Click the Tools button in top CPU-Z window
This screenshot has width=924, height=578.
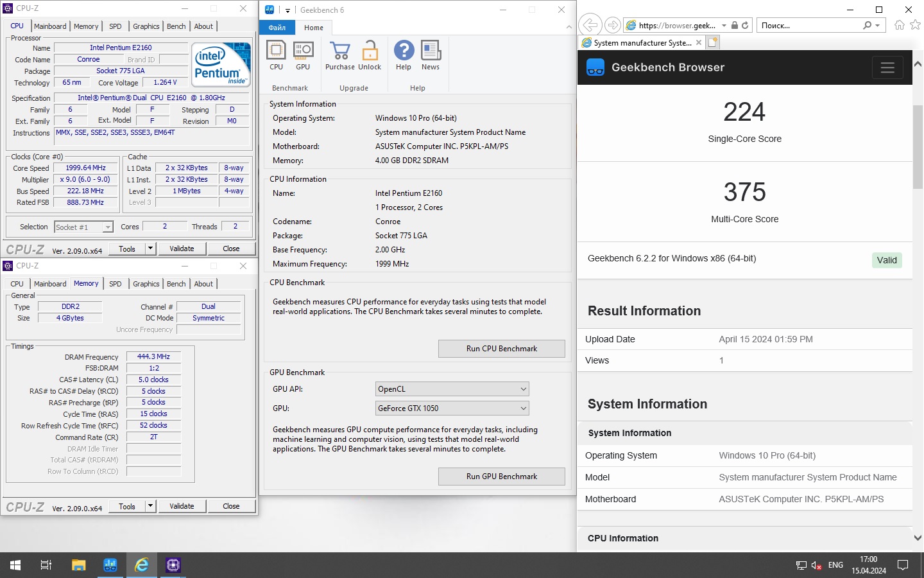127,249
